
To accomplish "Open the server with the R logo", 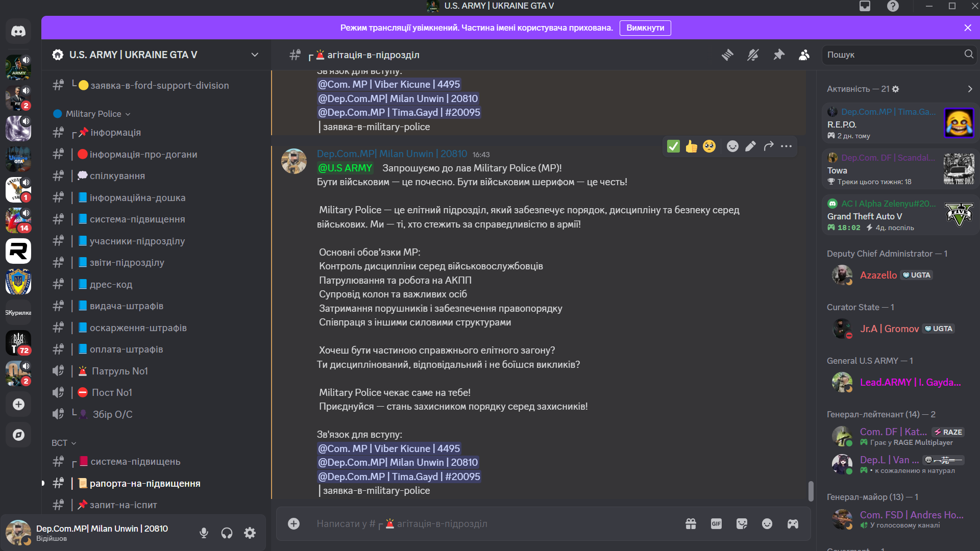I will [18, 251].
